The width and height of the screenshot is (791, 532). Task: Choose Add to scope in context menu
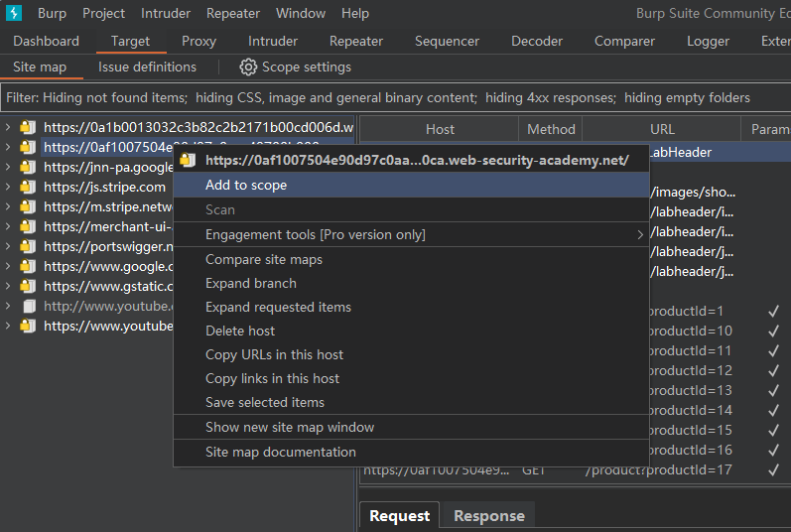pyautogui.click(x=411, y=185)
